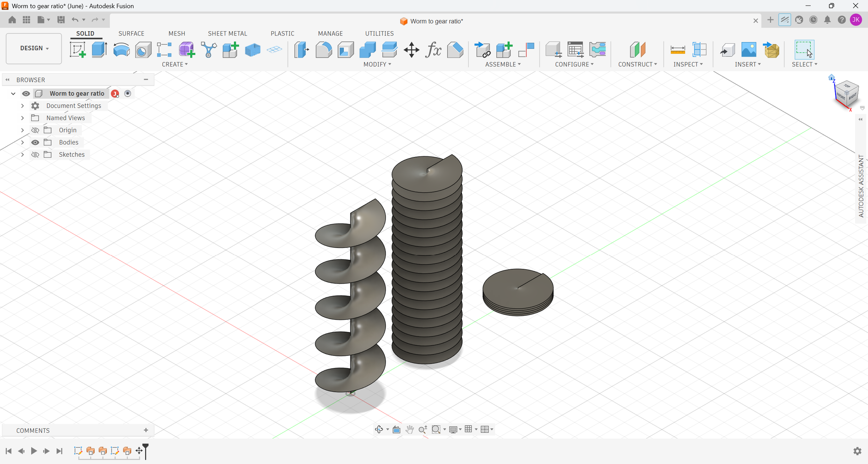Screen dimensions: 868x464
Task: Select the Create Form tool
Action: pos(186,50)
